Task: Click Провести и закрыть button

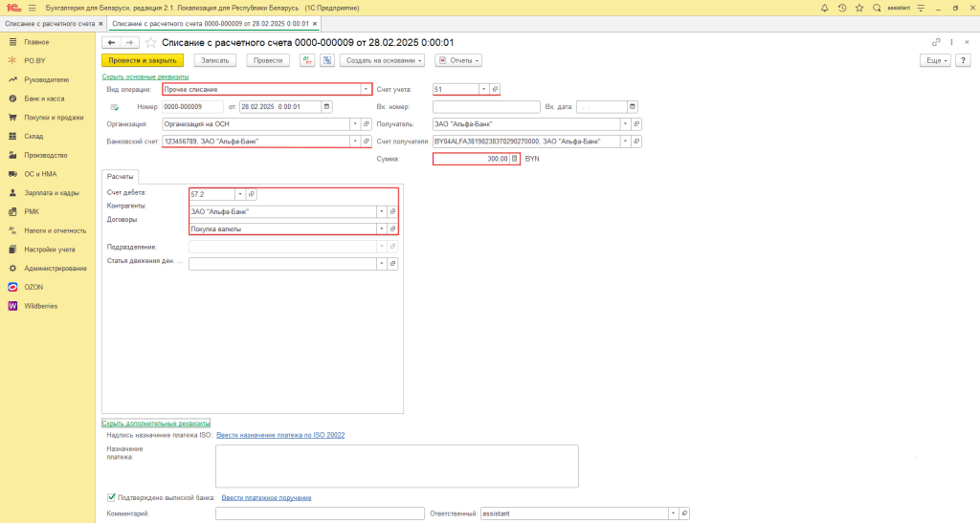Action: point(143,60)
